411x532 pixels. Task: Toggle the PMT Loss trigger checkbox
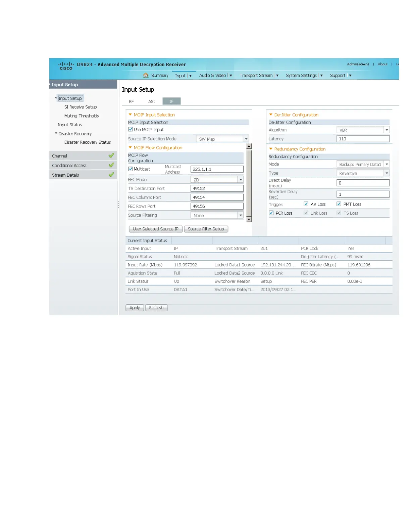[x=339, y=204]
